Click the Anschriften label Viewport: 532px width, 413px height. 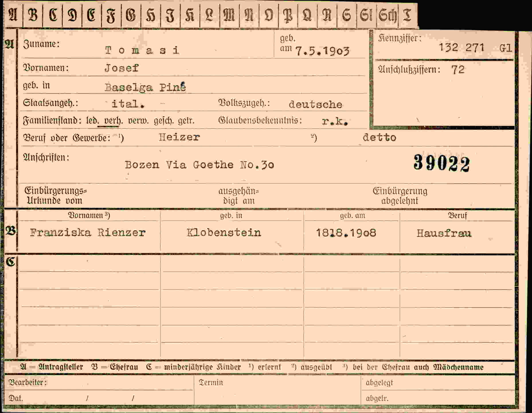point(46,158)
